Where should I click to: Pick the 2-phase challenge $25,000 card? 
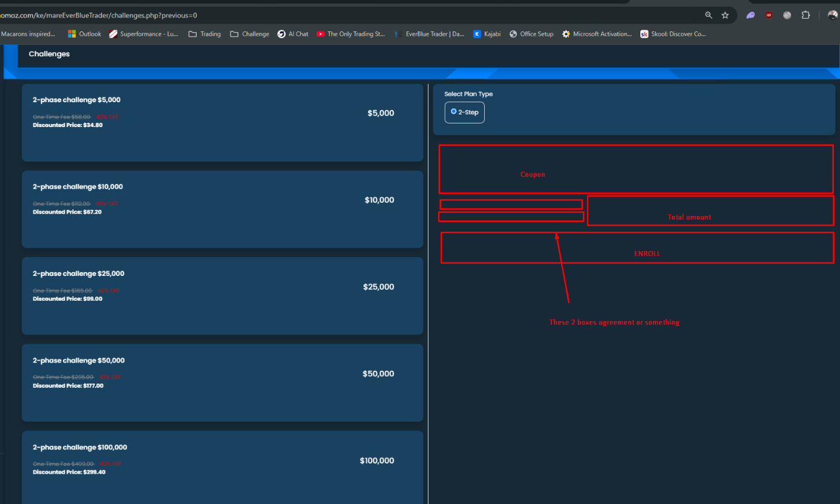tap(222, 296)
